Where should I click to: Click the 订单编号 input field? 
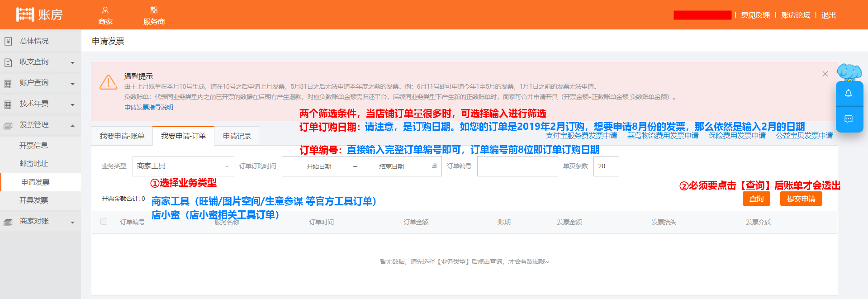(x=517, y=166)
